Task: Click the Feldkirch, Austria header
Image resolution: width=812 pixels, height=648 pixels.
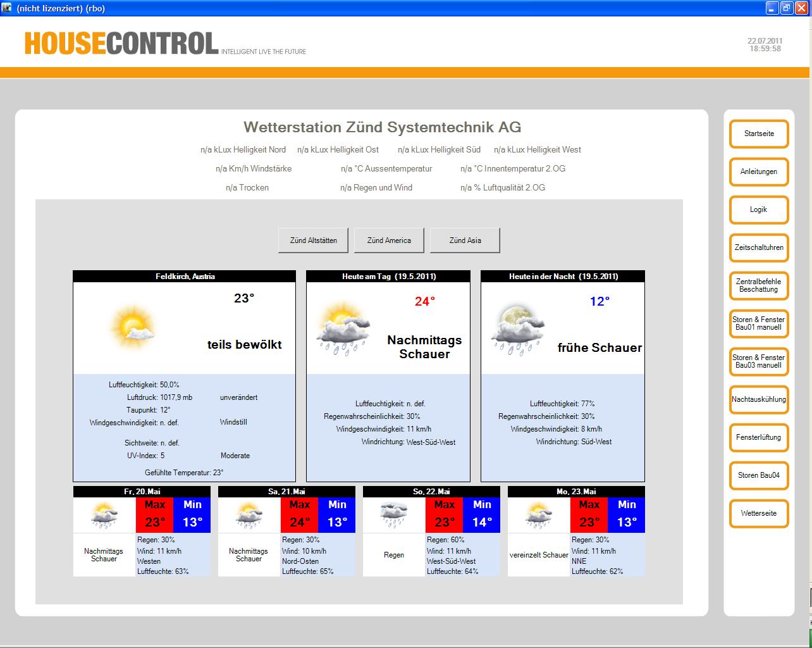Action: (x=185, y=277)
